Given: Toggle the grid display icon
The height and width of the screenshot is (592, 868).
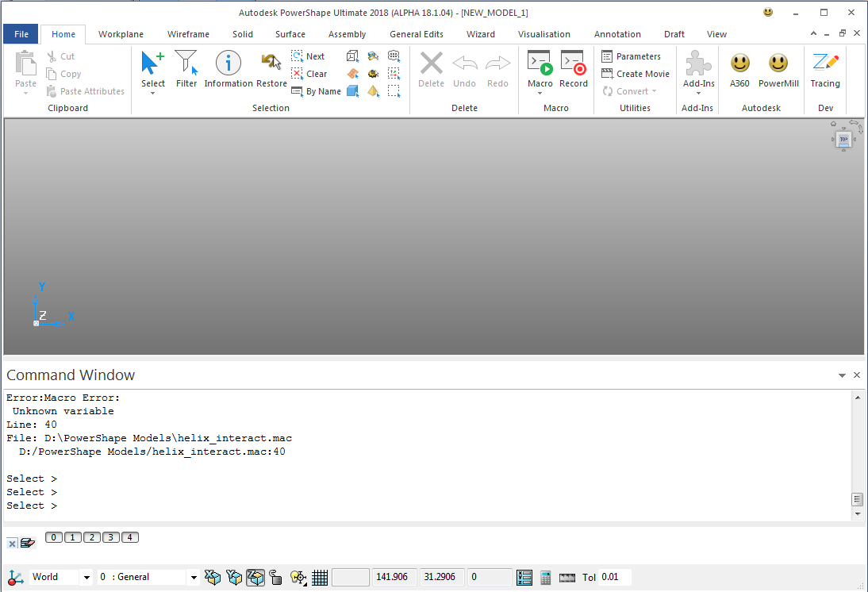Looking at the screenshot, I should 320,577.
